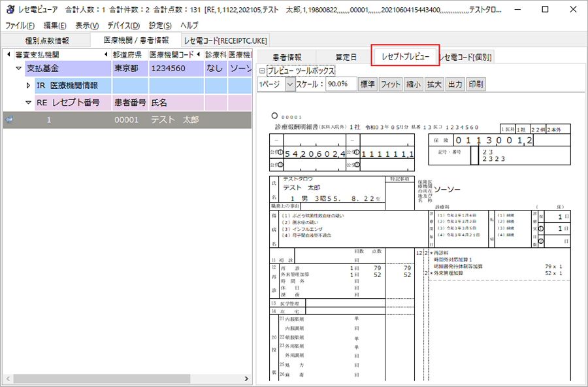The height and width of the screenshot is (387, 588).
Task: Click the フィット fit button
Action: 390,84
